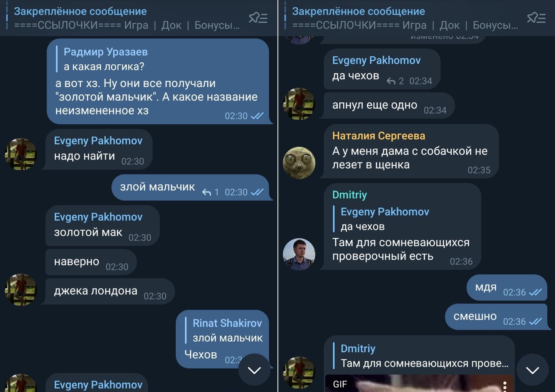This screenshot has width=555, height=392.
Task: Open pinned message banner in left chat
Action: (126, 18)
